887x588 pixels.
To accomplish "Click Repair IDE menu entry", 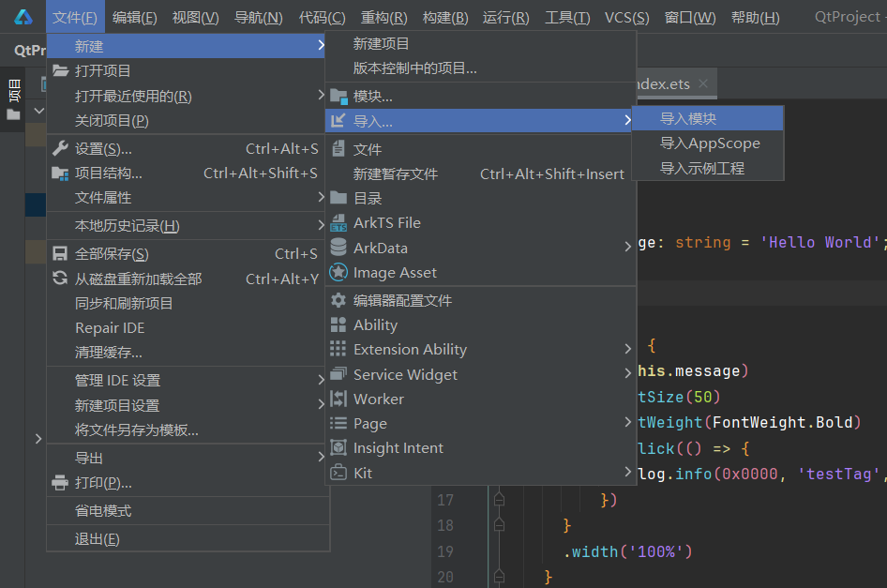I will pyautogui.click(x=110, y=328).
